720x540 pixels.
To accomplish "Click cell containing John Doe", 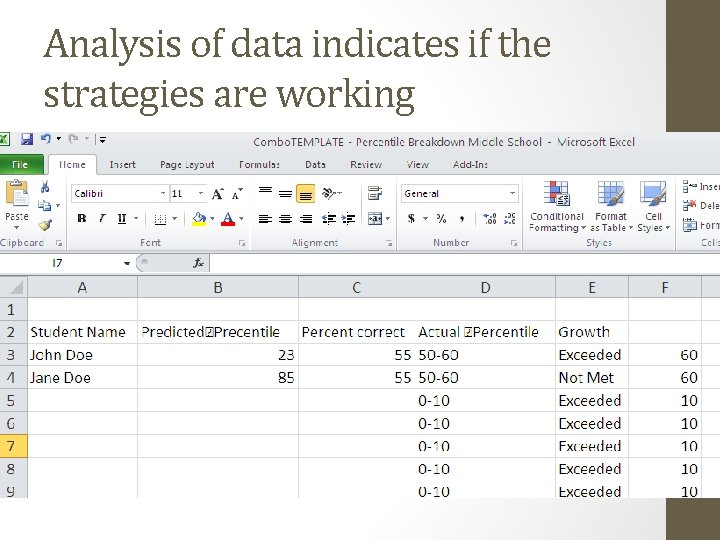I will click(x=83, y=355).
